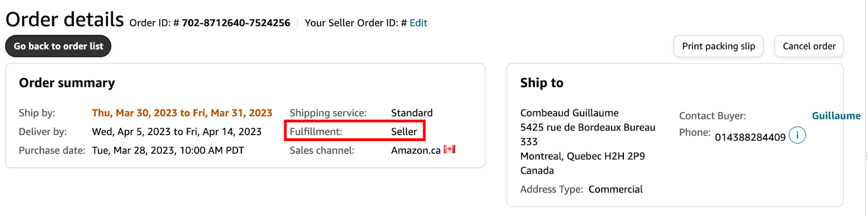Edit the Seller Order ID
Screen dimensions: 868x217
tap(418, 23)
